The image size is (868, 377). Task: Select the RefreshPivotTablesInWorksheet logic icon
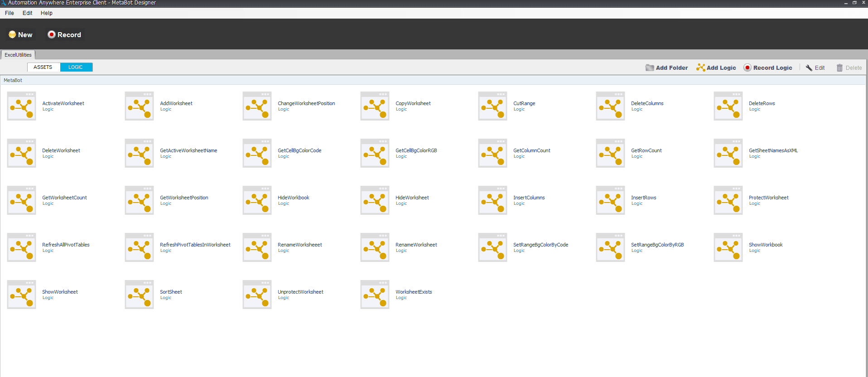pos(140,247)
